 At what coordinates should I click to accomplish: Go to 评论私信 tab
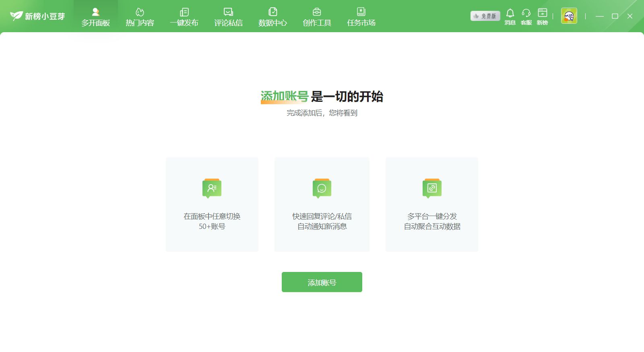pyautogui.click(x=229, y=17)
